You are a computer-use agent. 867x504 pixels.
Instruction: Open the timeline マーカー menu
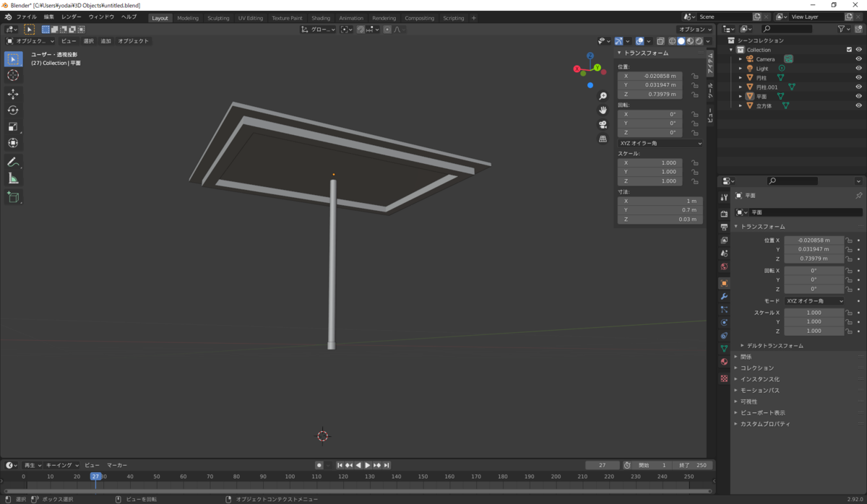tap(117, 466)
